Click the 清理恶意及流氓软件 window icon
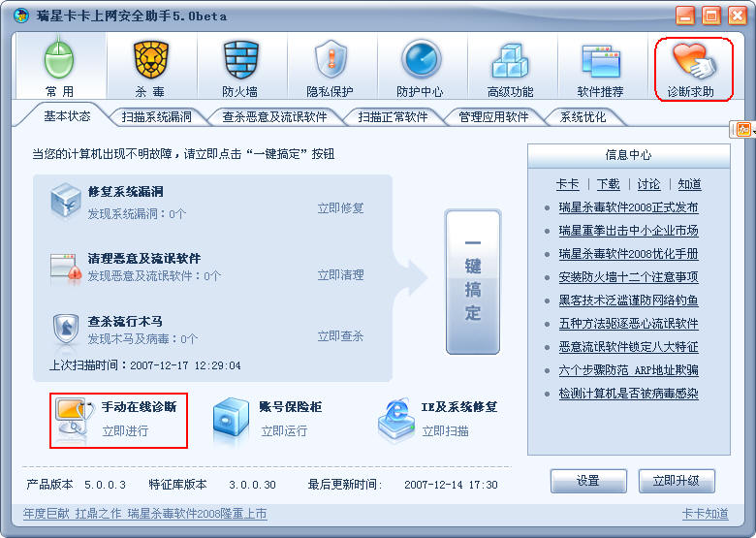The width and height of the screenshot is (756, 538). 65,269
